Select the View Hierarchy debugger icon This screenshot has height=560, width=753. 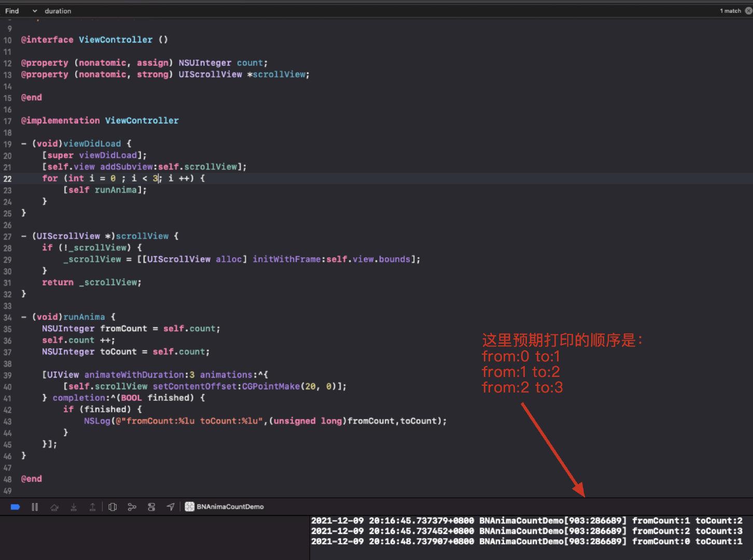pos(113,507)
